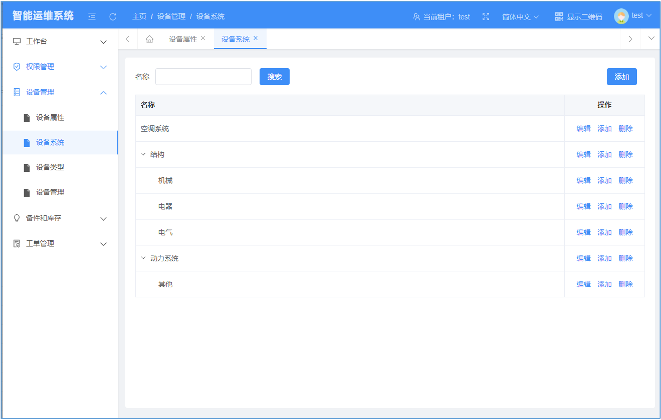
Task: Delete the 动力系统 row
Action: point(626,258)
